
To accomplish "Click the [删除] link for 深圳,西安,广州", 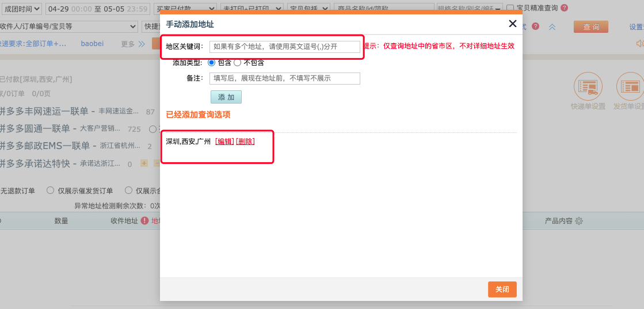I will (245, 142).
